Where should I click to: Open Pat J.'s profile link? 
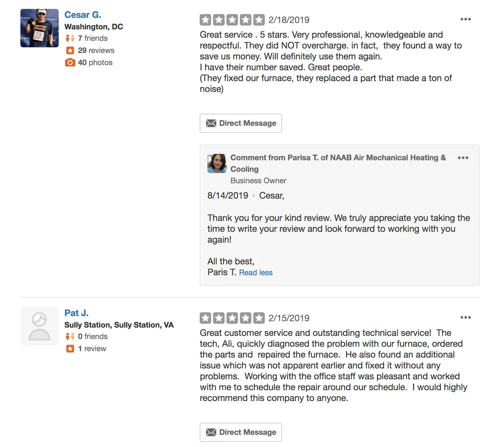pyautogui.click(x=77, y=313)
